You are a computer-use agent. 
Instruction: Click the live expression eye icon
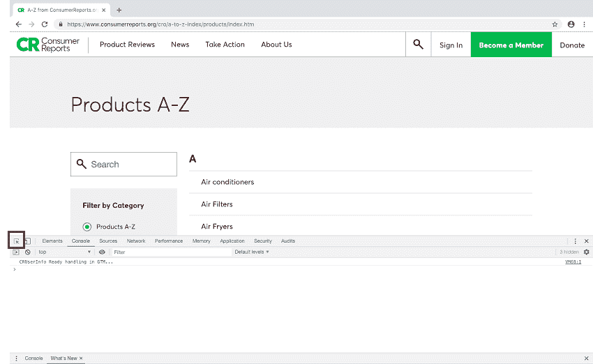(102, 252)
